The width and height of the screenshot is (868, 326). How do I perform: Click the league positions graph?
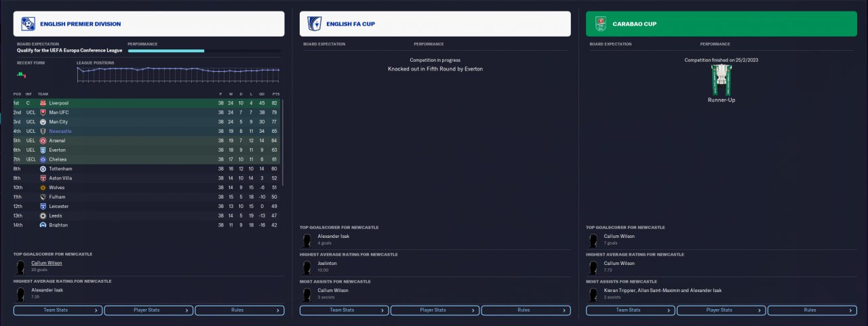[x=178, y=74]
